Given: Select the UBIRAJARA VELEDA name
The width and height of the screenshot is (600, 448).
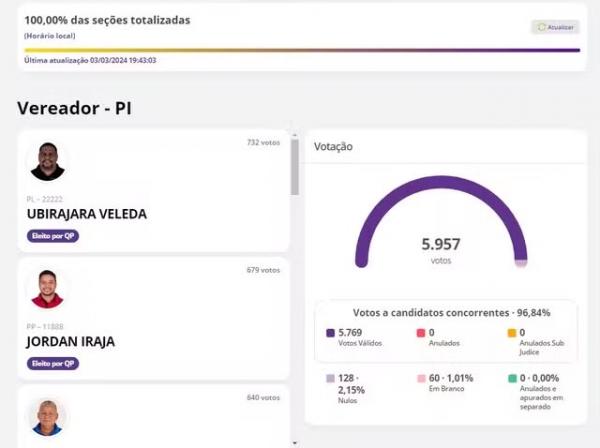Looking at the screenshot, I should coord(87,214).
